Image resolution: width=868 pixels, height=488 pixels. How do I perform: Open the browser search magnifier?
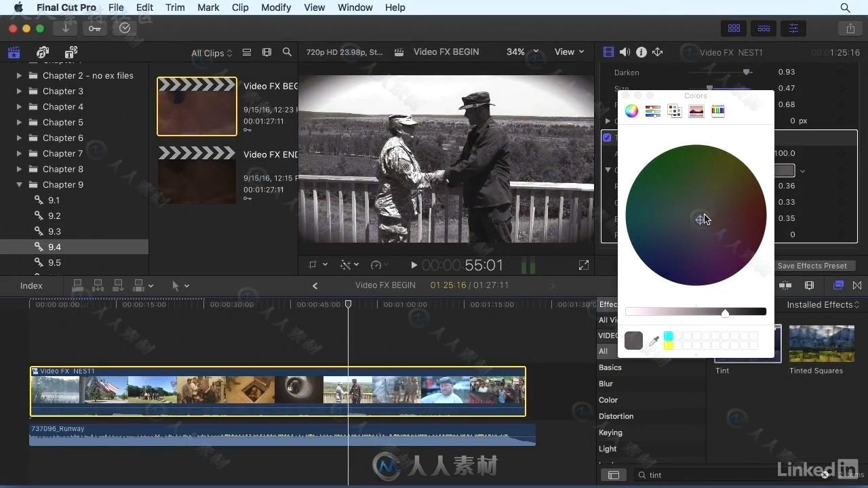click(x=287, y=52)
